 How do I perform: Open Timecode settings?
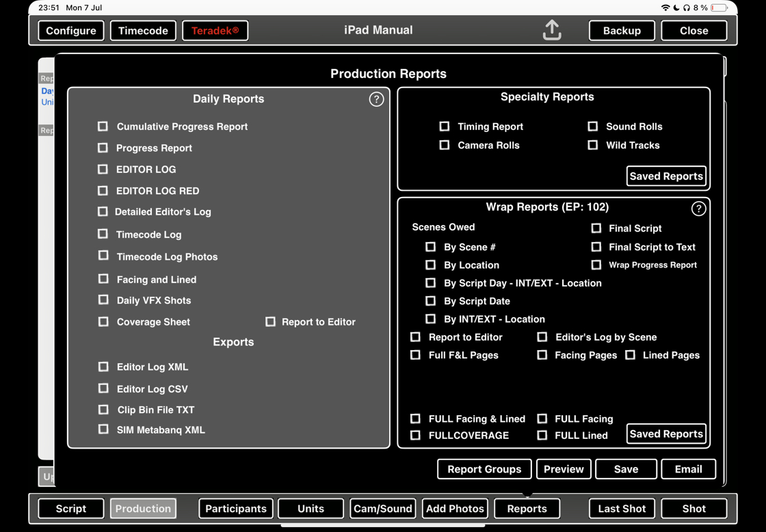pos(143,30)
